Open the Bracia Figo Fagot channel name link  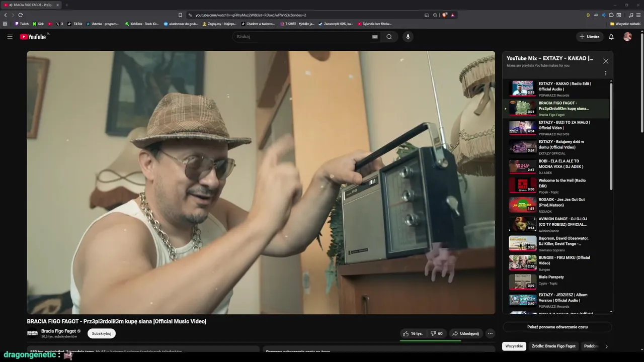[58, 331]
